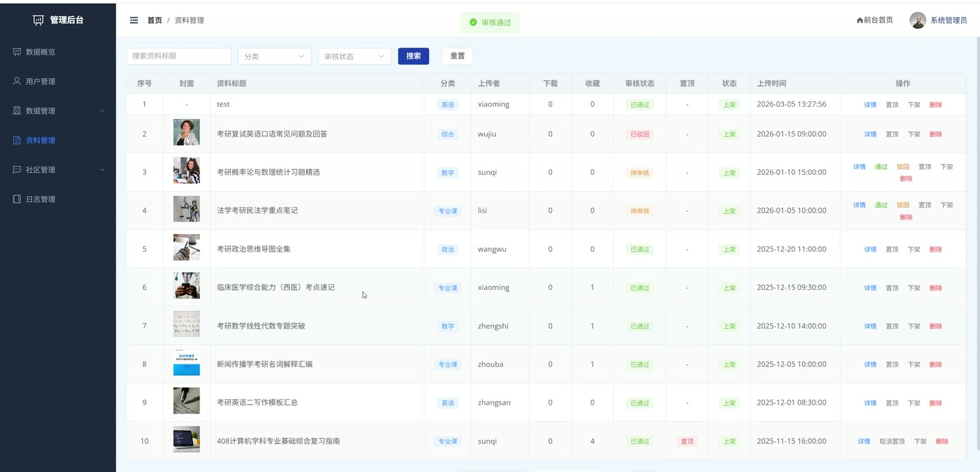Click the 管理后台 logo icon
This screenshot has width=980, height=472.
(x=39, y=20)
